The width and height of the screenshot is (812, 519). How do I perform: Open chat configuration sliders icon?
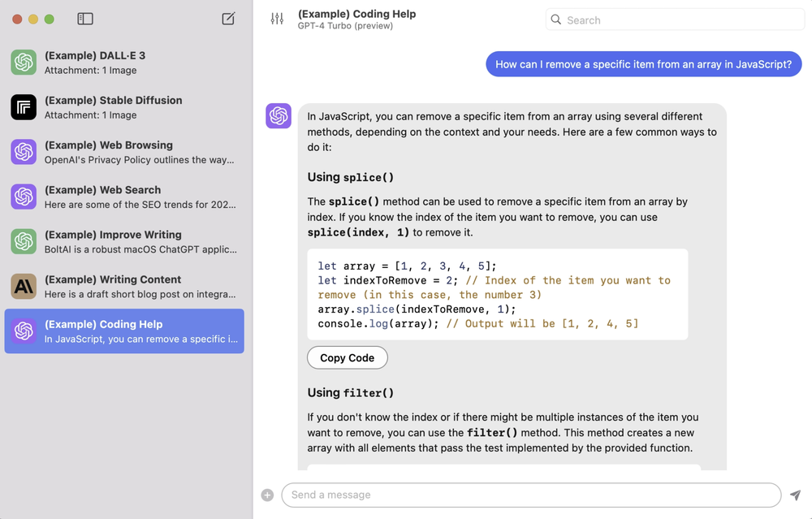277,19
